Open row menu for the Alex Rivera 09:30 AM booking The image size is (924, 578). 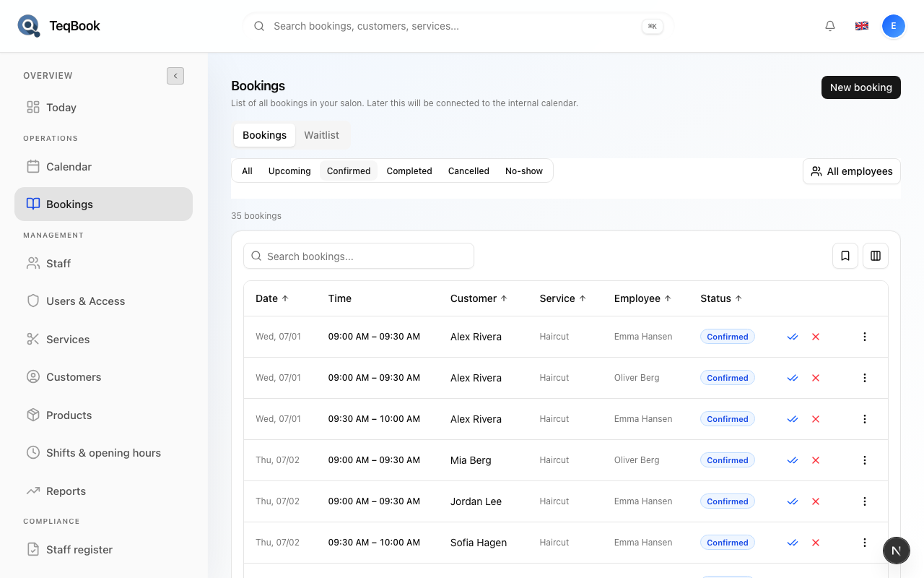click(865, 419)
